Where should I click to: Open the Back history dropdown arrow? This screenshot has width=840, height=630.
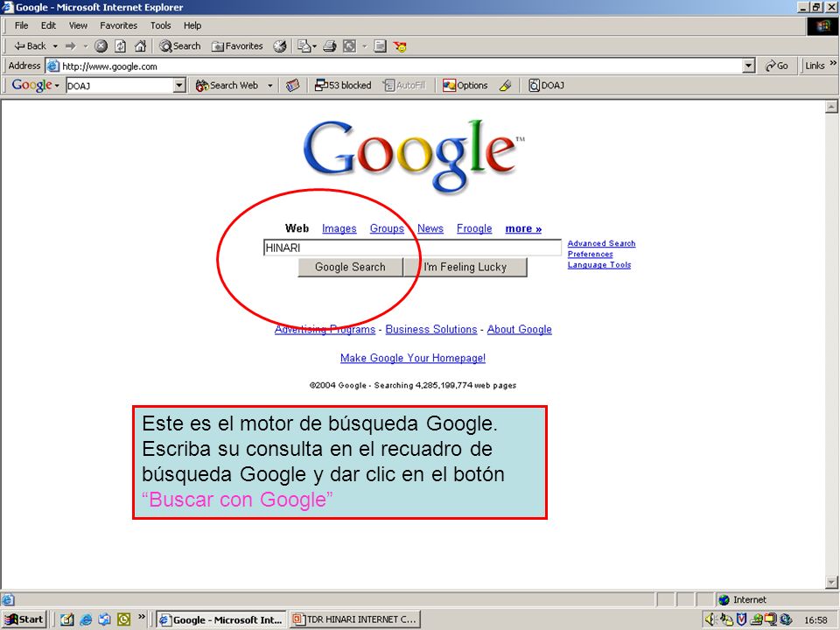[x=55, y=46]
